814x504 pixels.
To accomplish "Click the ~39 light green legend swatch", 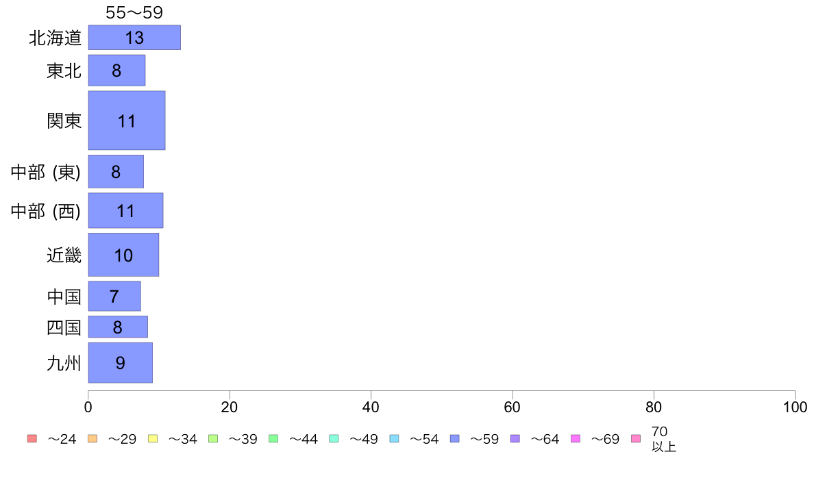I will [x=213, y=438].
